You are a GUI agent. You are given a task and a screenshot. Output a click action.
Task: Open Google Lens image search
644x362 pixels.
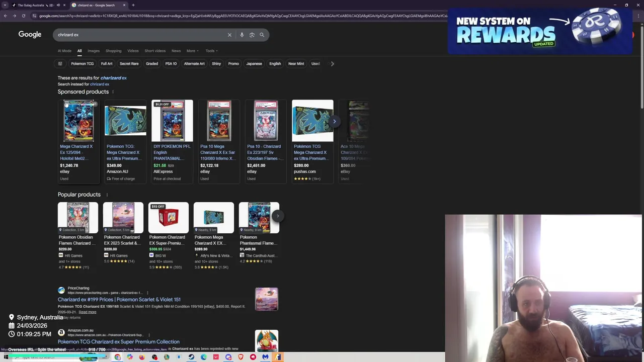click(252, 35)
